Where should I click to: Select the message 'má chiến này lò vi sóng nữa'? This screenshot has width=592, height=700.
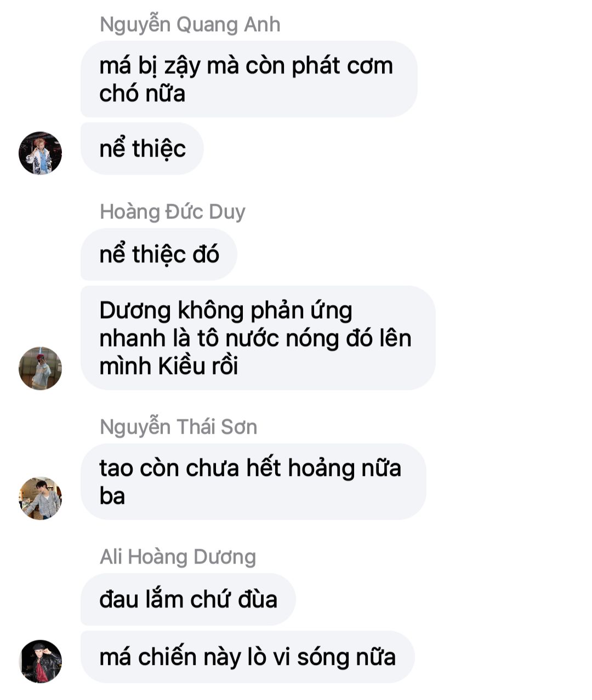click(x=247, y=657)
